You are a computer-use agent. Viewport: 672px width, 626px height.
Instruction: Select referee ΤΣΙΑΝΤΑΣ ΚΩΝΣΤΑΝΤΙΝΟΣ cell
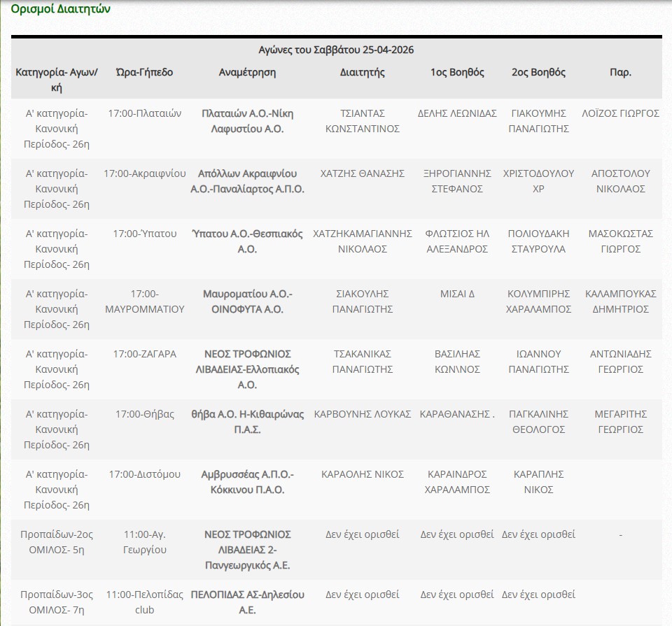(362, 121)
